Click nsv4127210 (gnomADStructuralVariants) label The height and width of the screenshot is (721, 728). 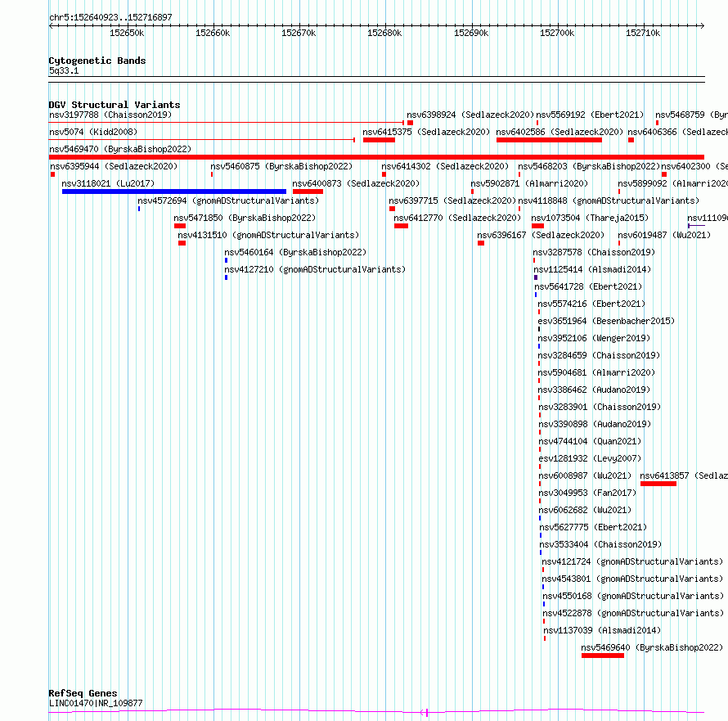click(315, 269)
